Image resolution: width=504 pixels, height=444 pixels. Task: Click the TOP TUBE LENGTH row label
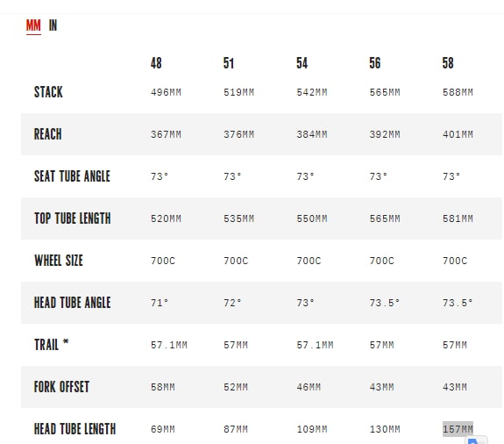click(x=73, y=218)
